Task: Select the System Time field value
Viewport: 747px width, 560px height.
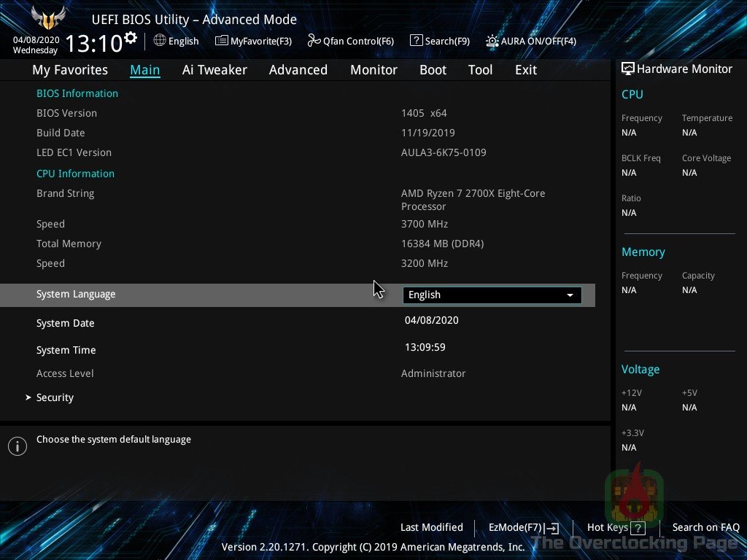Action: [x=425, y=348]
